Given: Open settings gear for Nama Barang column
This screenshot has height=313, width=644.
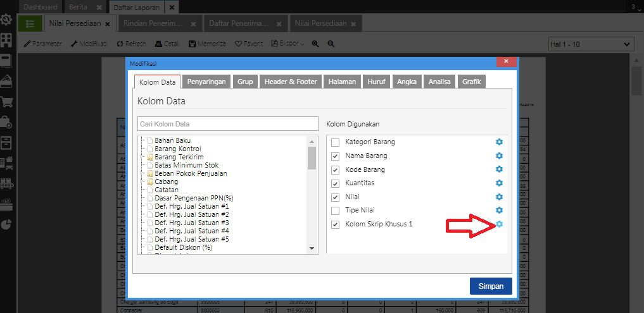Looking at the screenshot, I should 499,156.
